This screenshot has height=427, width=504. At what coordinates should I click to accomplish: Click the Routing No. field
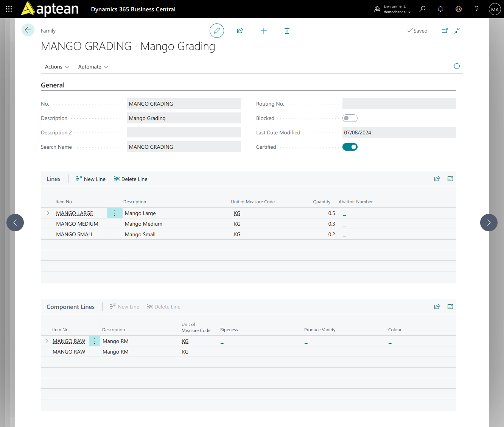[x=399, y=104]
